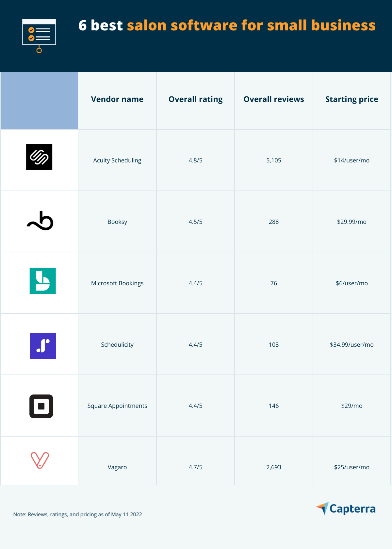This screenshot has height=549, width=392.
Task: Click the blue empty header cell
Action: (x=39, y=101)
